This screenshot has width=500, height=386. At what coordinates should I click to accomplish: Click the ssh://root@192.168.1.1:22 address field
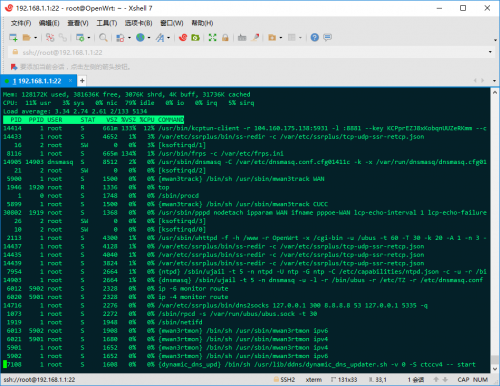(247, 52)
